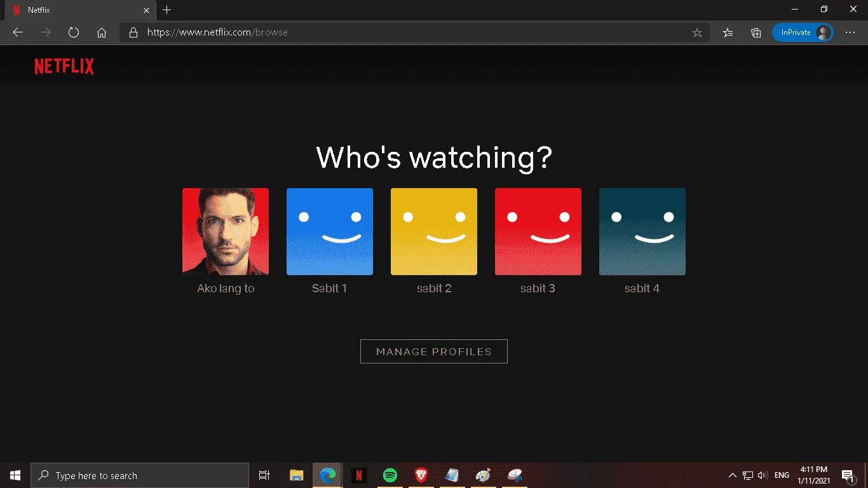
Task: Click the 'Sabit 1' profile name
Action: (330, 288)
